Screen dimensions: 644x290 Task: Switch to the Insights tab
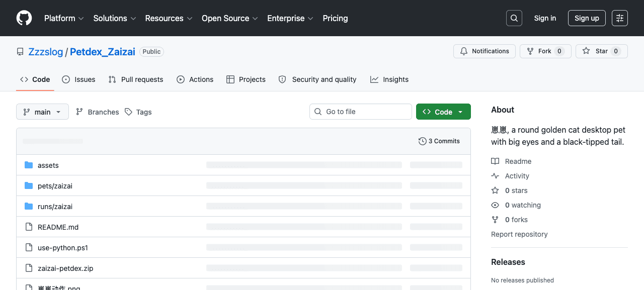click(x=389, y=79)
